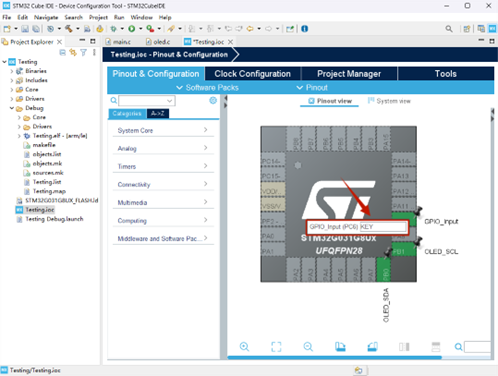
Task: Switch to the Project Manager tab
Action: [349, 74]
